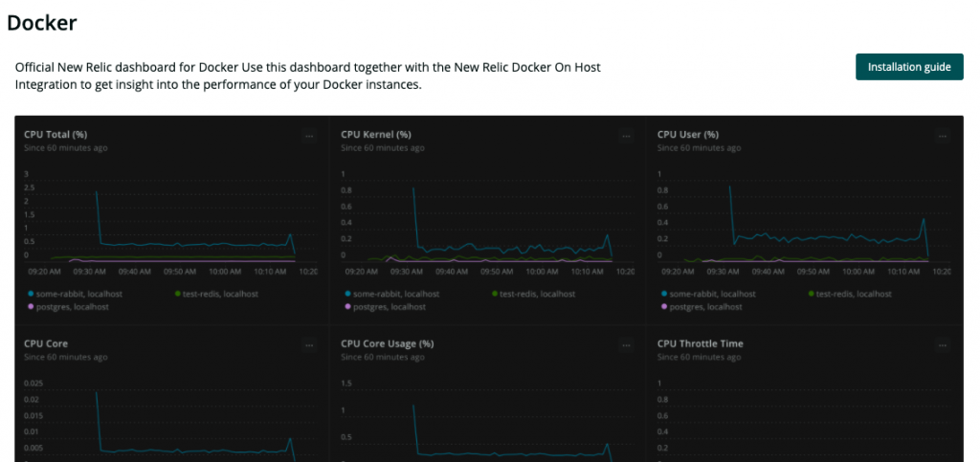
Task: Click 'Since 60 minutes ago' under CPU Kernel
Action: 383,148
